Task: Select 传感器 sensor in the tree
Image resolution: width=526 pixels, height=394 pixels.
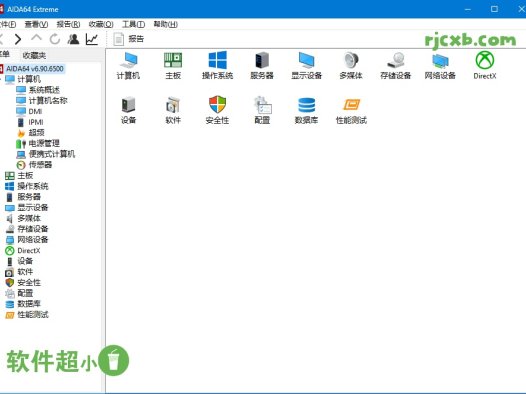Action: pyautogui.click(x=34, y=165)
